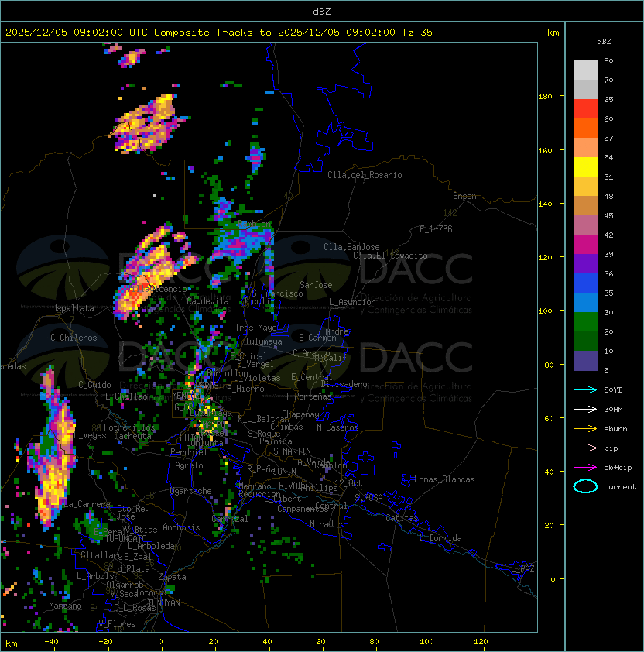Viewport: 644px width, 652px height.
Task: Click the 'Tulumaya' map label
Action: point(264,341)
